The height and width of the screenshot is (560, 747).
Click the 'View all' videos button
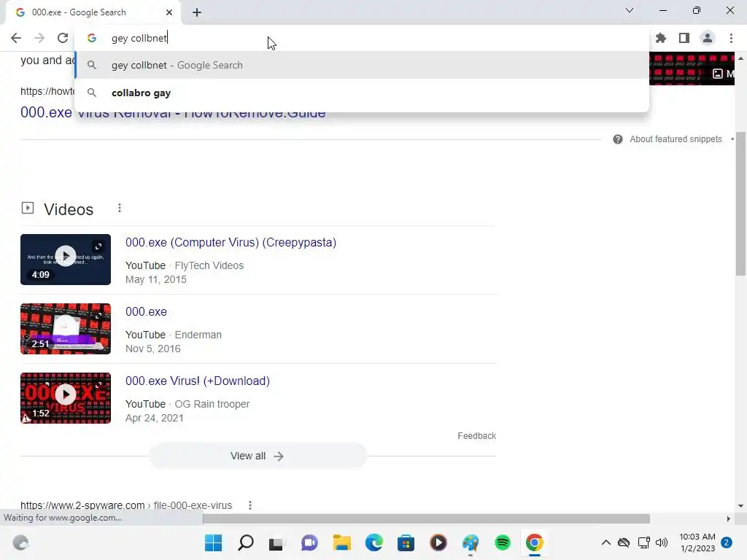pos(258,456)
